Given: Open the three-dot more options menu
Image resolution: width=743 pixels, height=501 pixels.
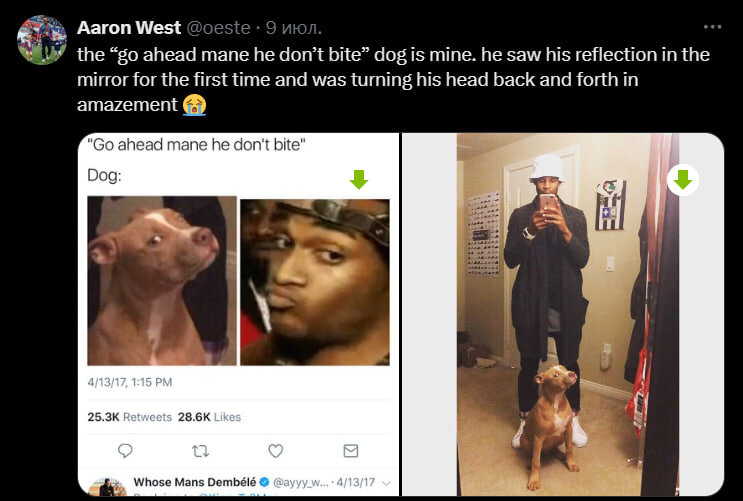Looking at the screenshot, I should (712, 27).
